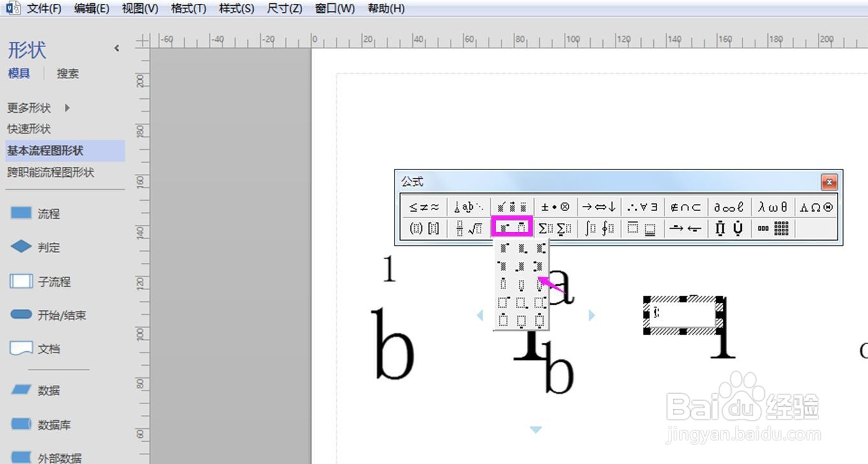Open the 文件(F) menu
This screenshot has width=868, height=464.
click(x=44, y=8)
